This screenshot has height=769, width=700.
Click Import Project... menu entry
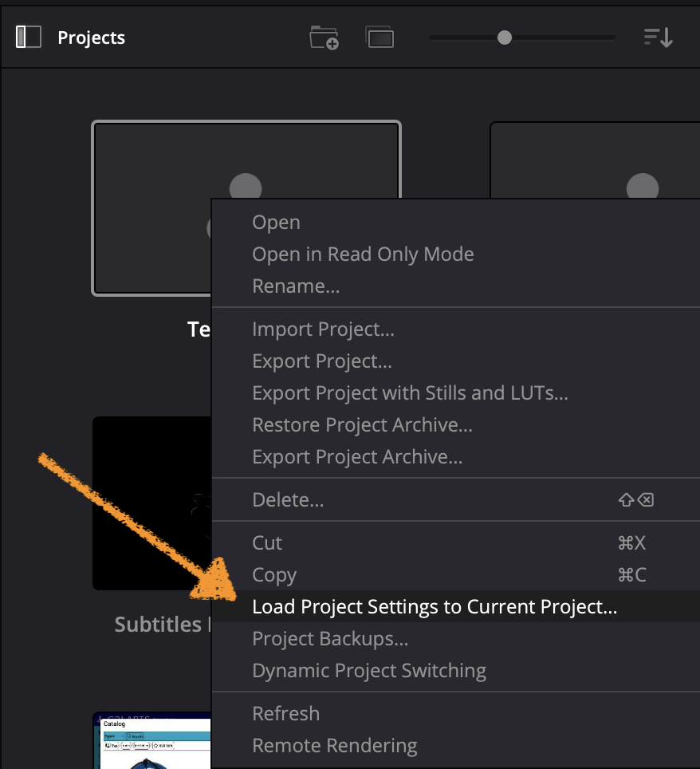tap(323, 329)
